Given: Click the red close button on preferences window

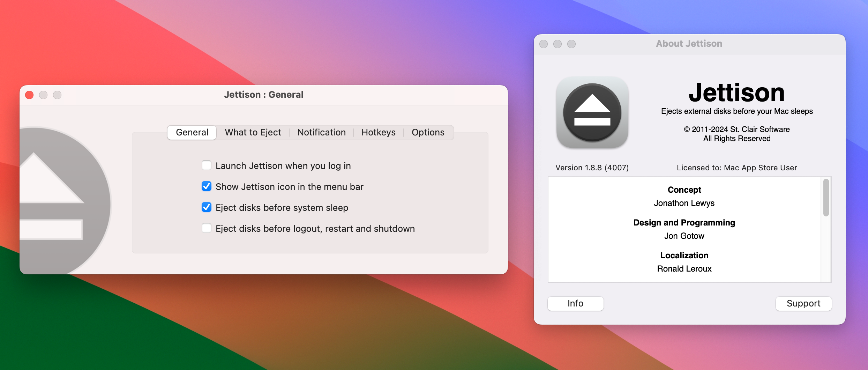Looking at the screenshot, I should click(30, 95).
